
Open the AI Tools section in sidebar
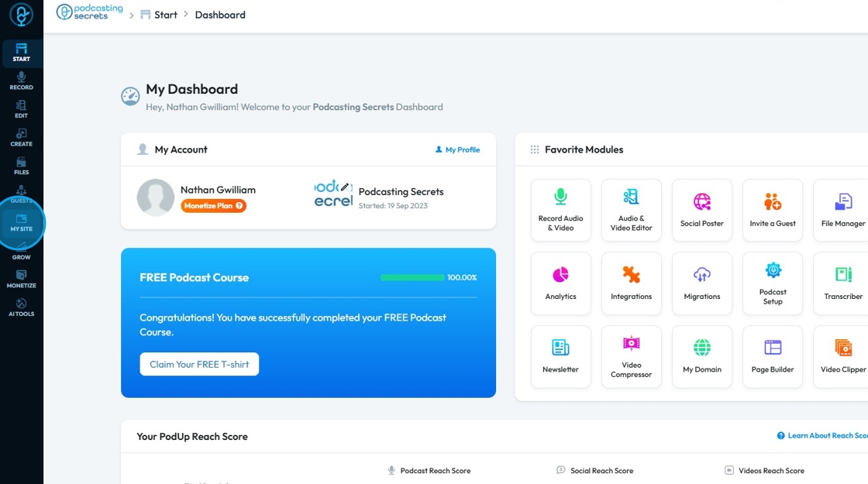click(x=21, y=307)
